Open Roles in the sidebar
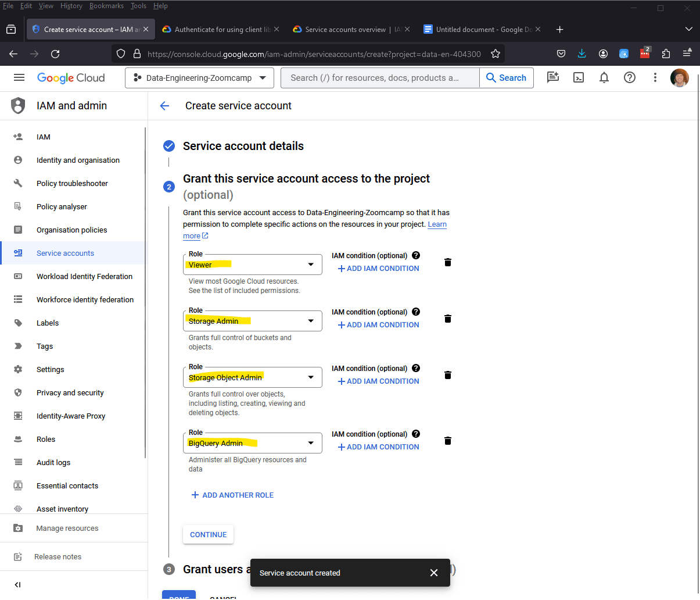 tap(73, 440)
